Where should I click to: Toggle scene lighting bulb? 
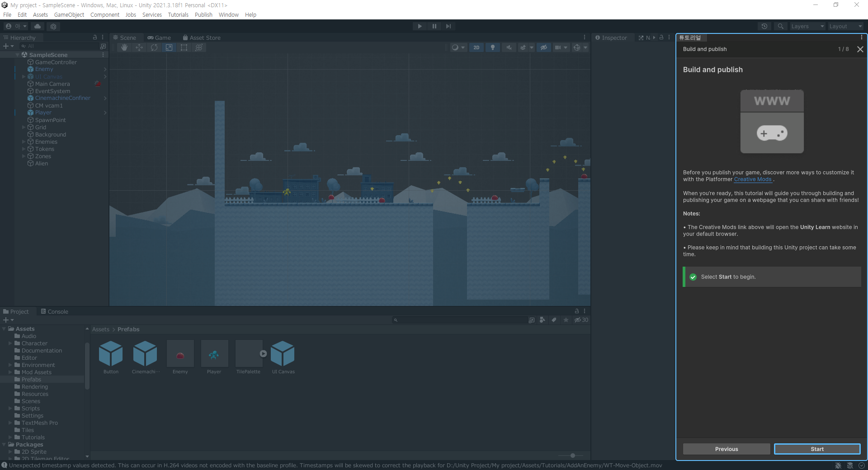click(493, 47)
